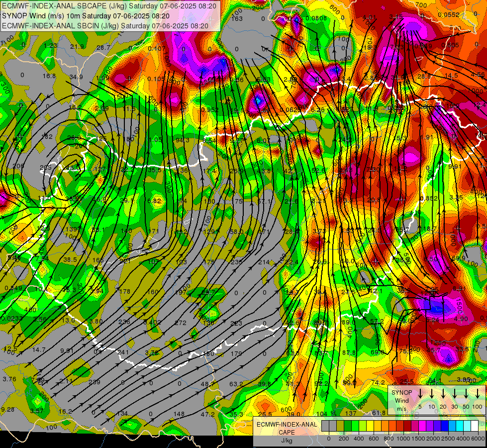Click the '139' value on the map
Image resolution: width=487 pixels, height=448 pixels.
pos(72,229)
